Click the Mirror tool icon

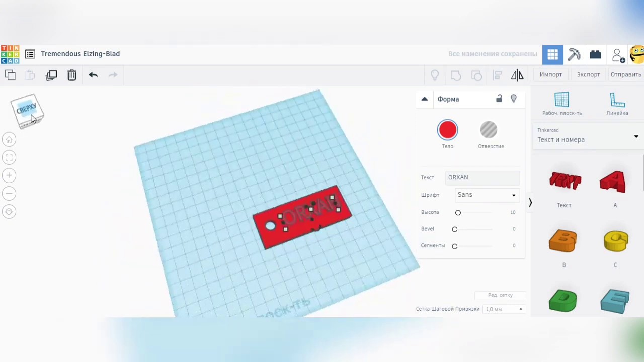click(517, 75)
